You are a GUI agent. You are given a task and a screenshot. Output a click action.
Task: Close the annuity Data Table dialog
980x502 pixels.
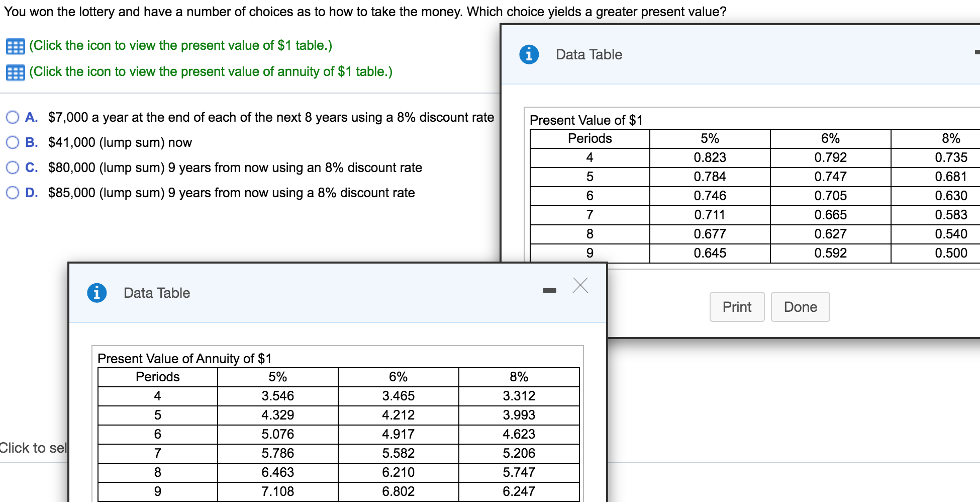580,285
